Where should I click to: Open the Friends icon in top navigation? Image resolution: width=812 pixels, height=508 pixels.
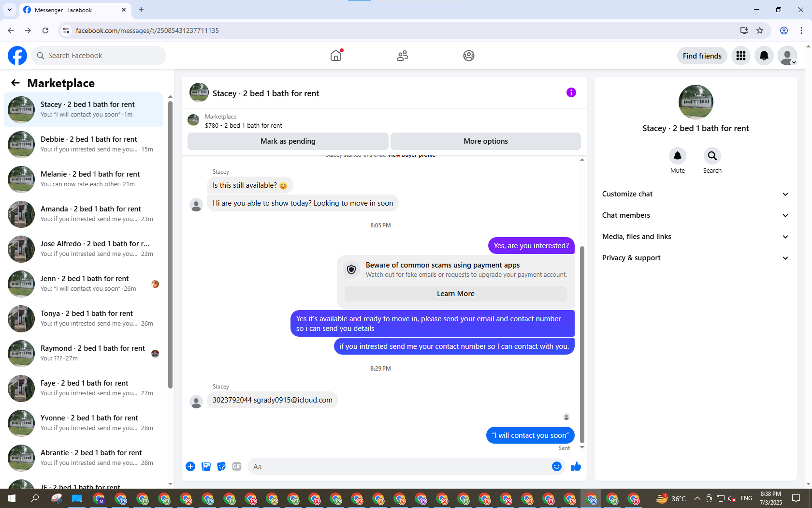(x=403, y=56)
